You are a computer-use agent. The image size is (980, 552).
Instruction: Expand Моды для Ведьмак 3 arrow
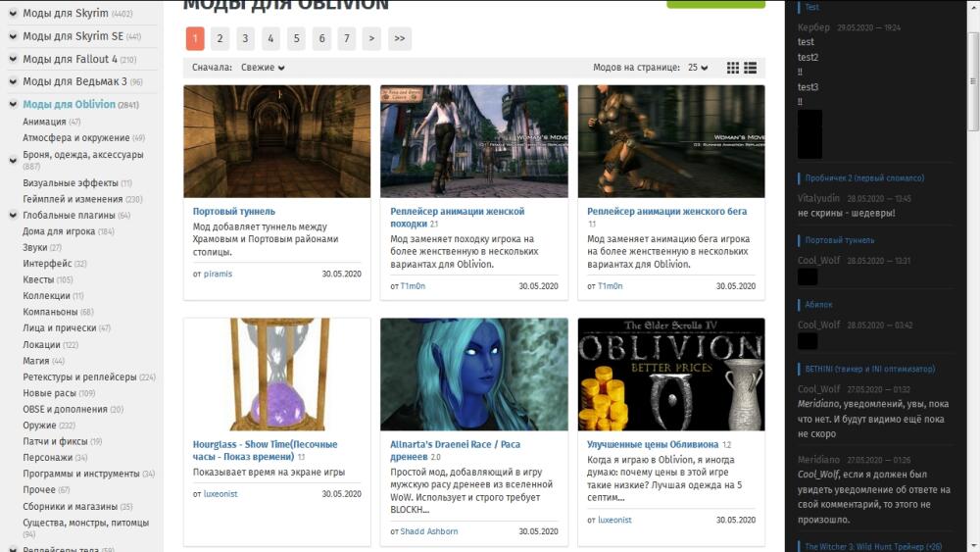(13, 81)
